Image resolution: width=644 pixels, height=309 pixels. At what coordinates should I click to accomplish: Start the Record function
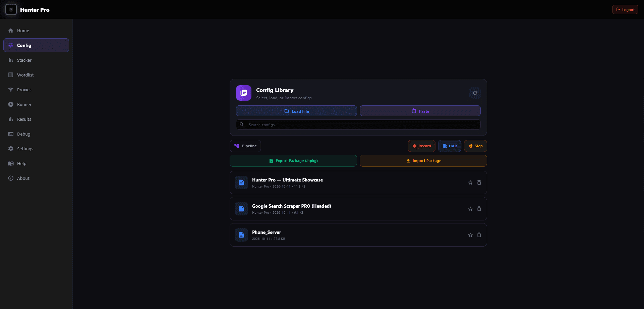coord(422,146)
